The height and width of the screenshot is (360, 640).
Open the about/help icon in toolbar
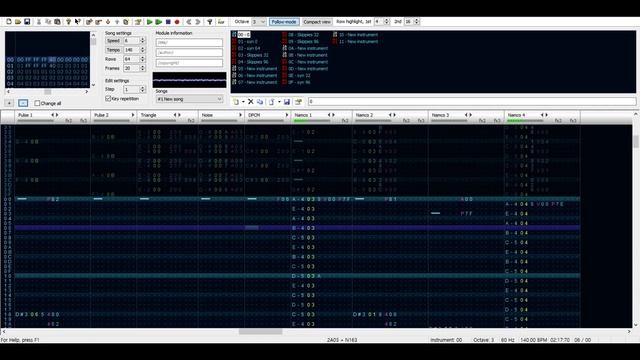click(69, 22)
